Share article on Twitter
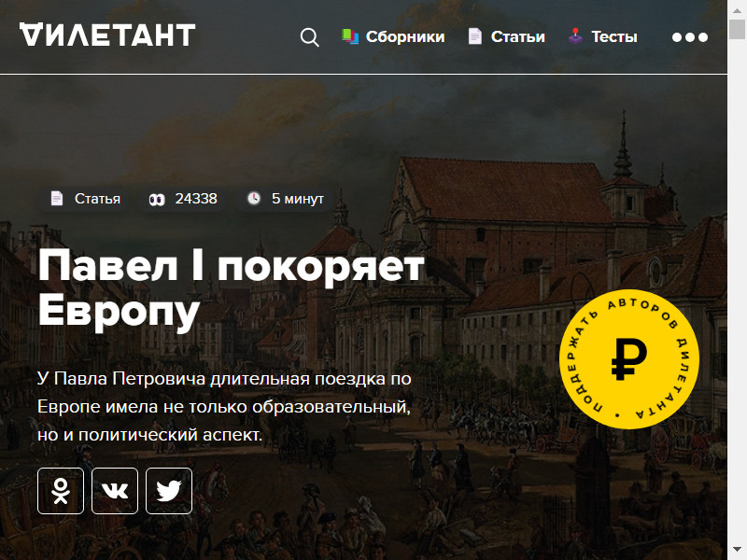This screenshot has width=747, height=560. 169,491
